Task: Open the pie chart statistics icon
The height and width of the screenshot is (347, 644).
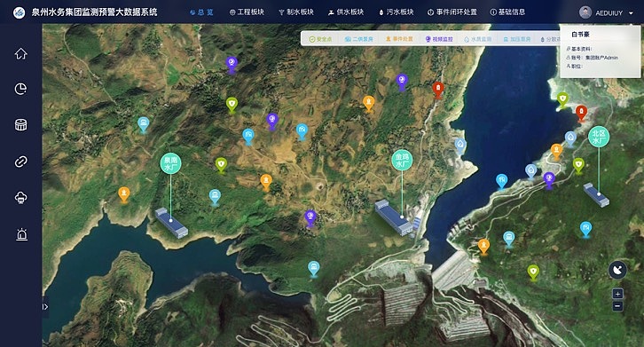Action: click(21, 89)
